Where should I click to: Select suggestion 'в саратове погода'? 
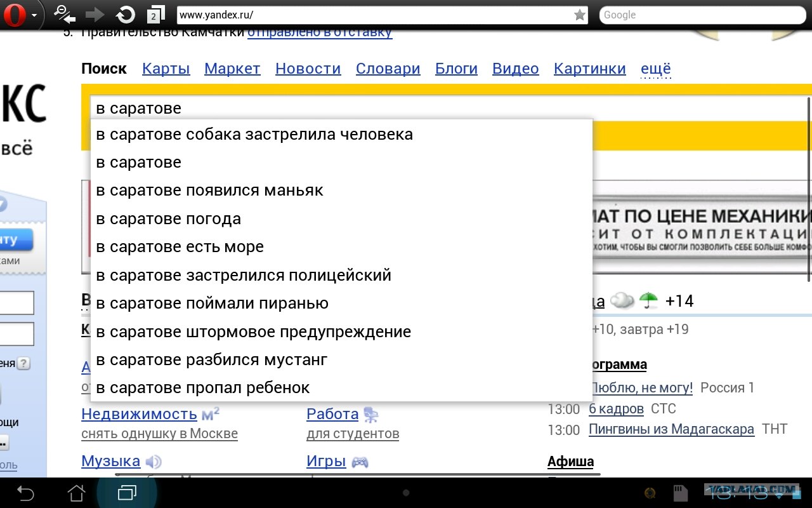[x=169, y=219]
